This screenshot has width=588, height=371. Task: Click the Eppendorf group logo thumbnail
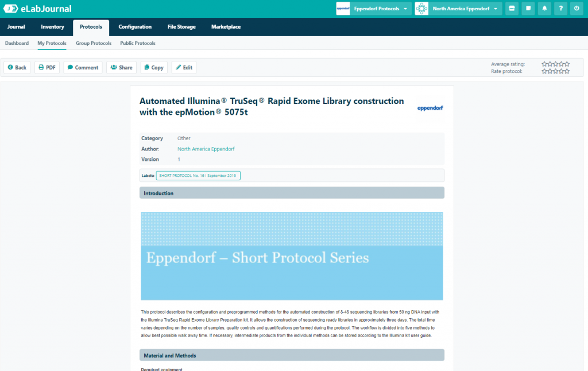coord(343,8)
